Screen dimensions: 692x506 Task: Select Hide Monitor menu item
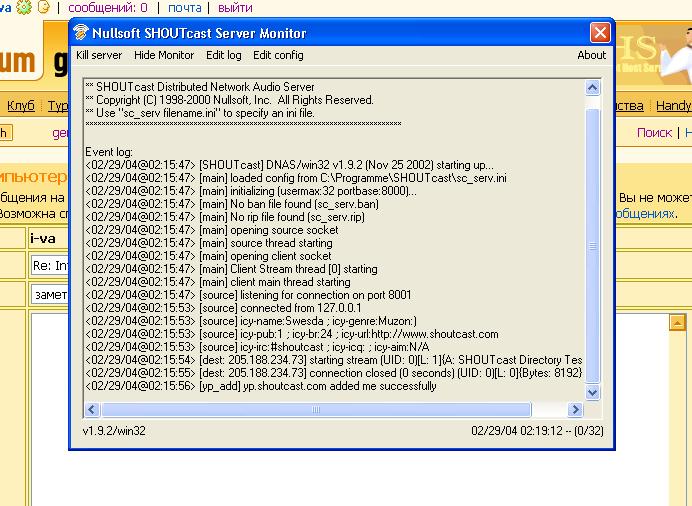pyautogui.click(x=164, y=55)
